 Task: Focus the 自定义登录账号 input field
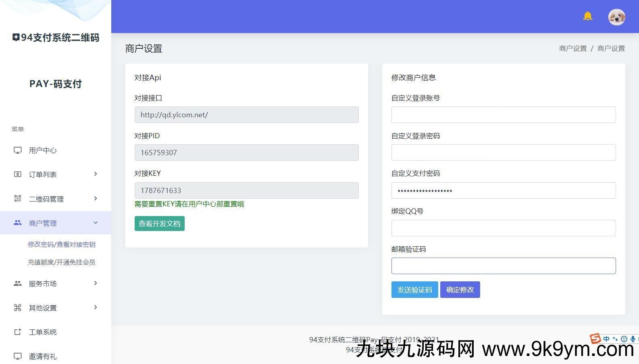pos(503,115)
